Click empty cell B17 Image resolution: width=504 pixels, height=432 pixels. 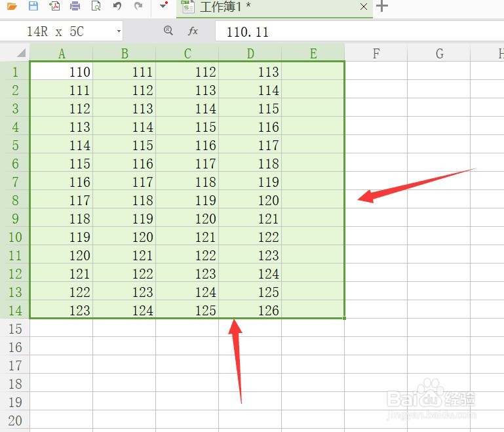[x=125, y=364]
